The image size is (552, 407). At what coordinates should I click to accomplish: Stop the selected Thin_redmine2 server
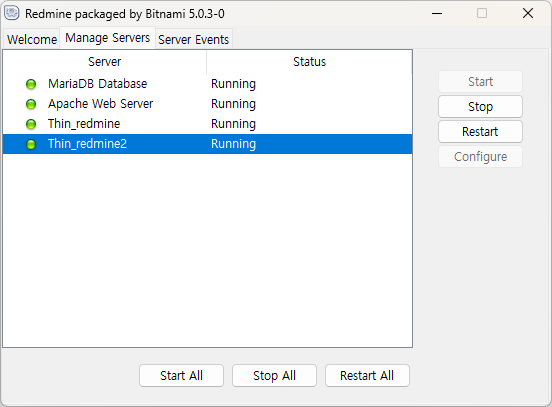pyautogui.click(x=480, y=107)
